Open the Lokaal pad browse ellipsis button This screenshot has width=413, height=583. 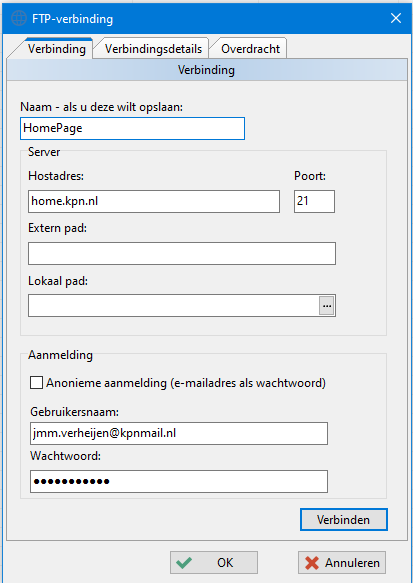tap(327, 306)
